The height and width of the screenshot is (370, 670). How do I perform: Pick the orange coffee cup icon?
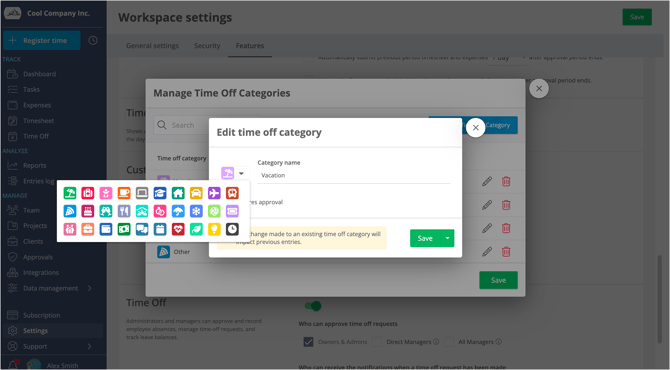[124, 193]
